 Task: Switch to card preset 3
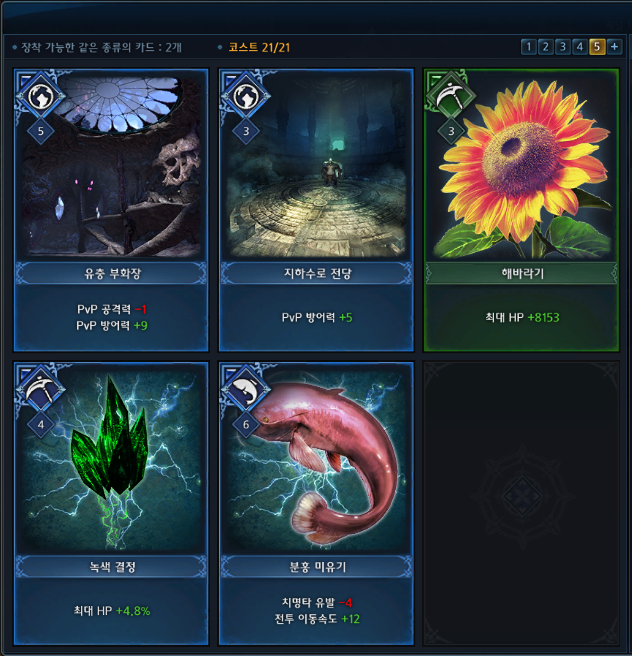pos(563,46)
